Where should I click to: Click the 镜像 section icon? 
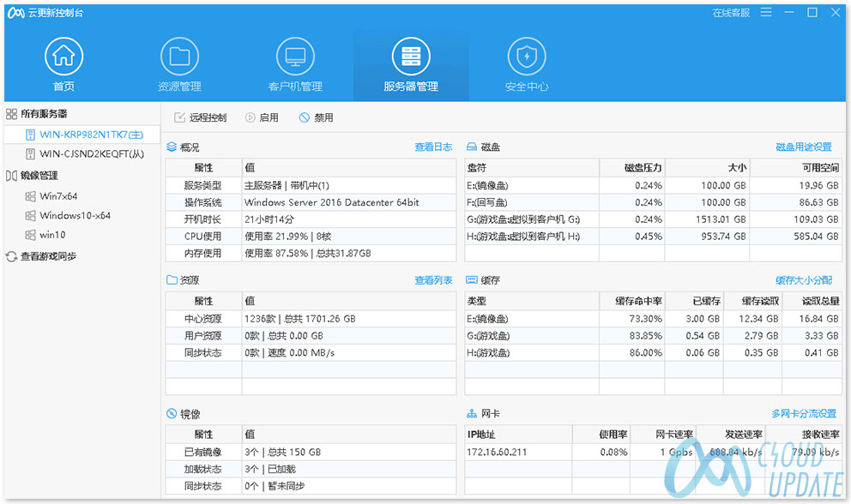[172, 413]
